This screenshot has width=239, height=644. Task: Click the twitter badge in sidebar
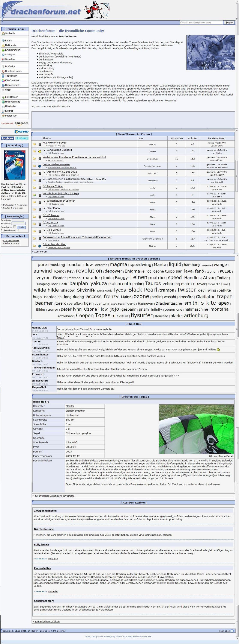[22, 138]
